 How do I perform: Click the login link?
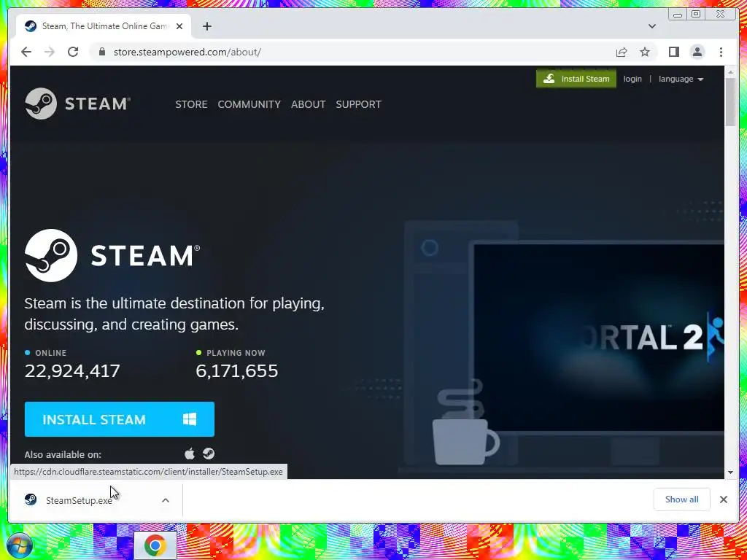[x=632, y=79]
